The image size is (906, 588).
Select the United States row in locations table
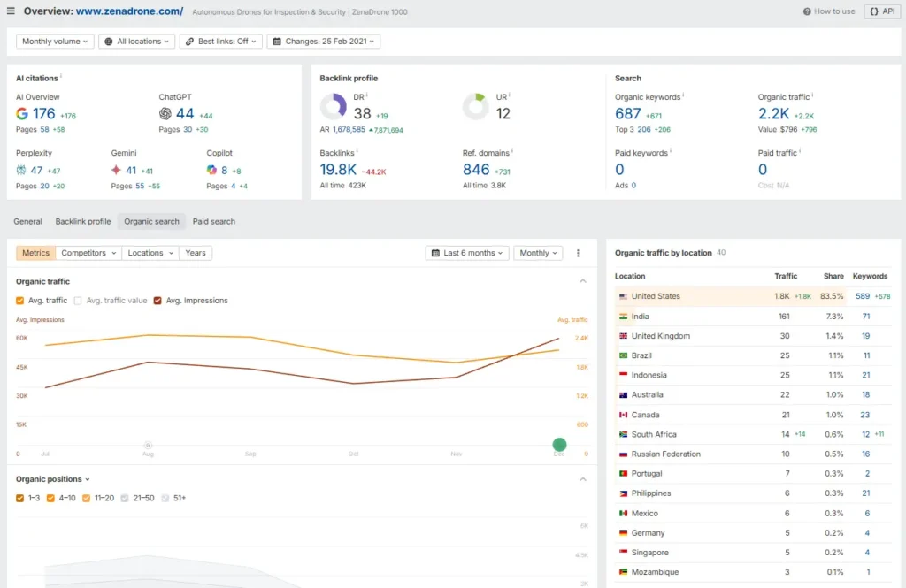tap(656, 295)
